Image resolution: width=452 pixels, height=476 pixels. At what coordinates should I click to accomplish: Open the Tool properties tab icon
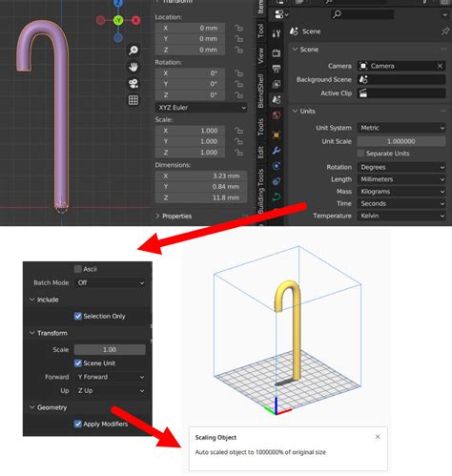(x=277, y=33)
